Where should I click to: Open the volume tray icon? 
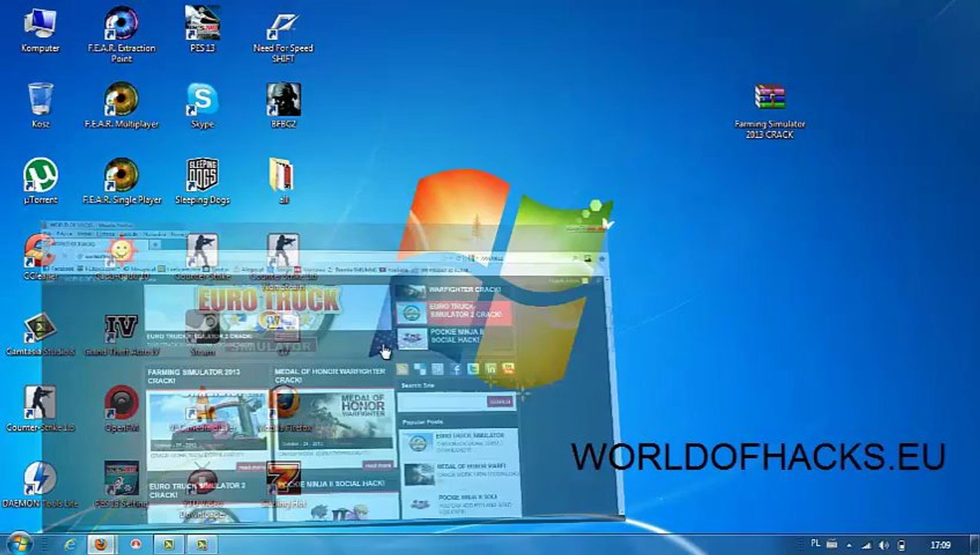884,545
